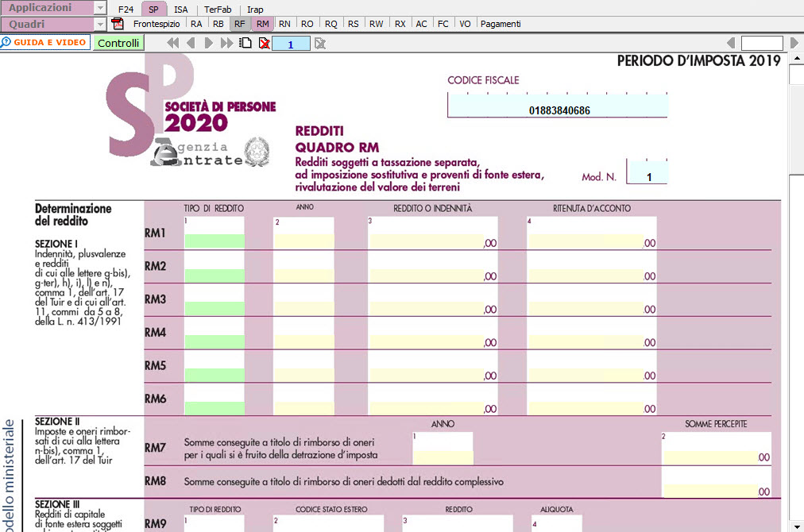Open Irap tab
The height and width of the screenshot is (532, 804).
(x=255, y=10)
